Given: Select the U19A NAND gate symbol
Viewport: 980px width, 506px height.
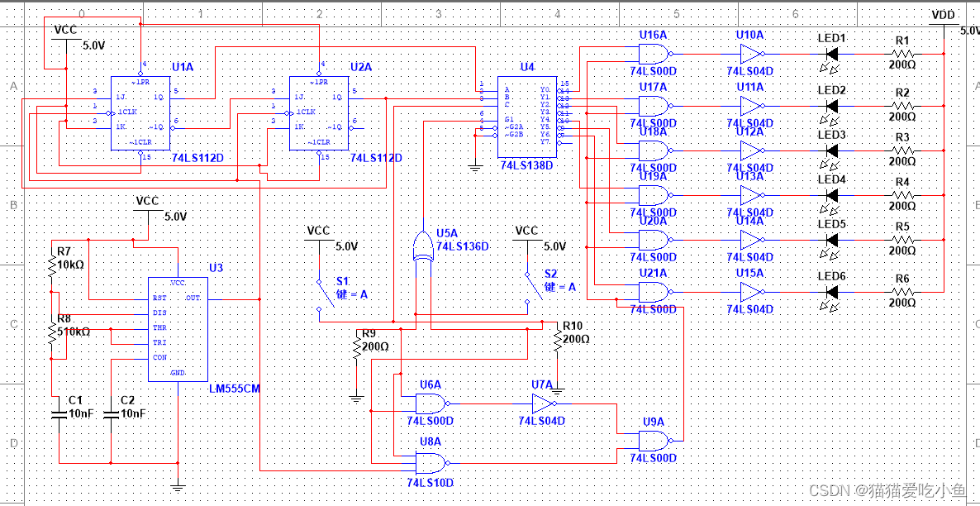Looking at the screenshot, I should 656,195.
